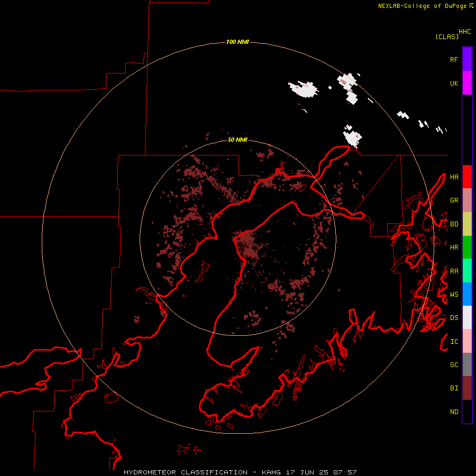Click the BI legend label

coord(454,388)
